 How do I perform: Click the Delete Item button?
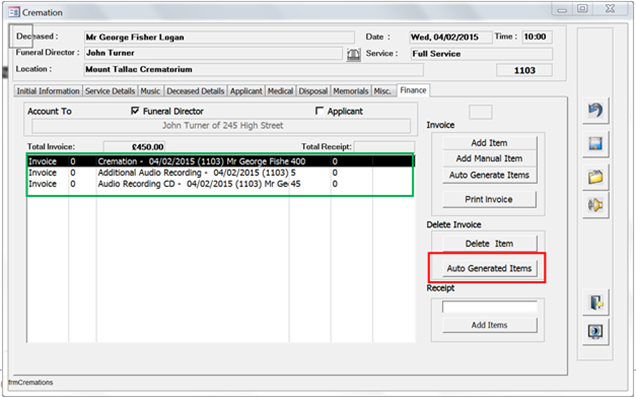point(489,244)
